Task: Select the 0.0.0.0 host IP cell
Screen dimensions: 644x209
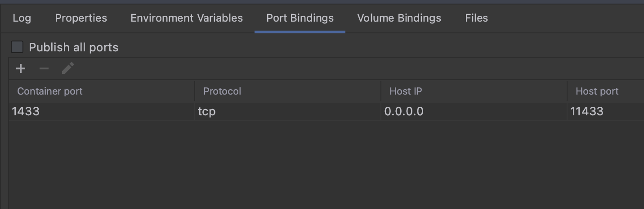Action: tap(404, 111)
